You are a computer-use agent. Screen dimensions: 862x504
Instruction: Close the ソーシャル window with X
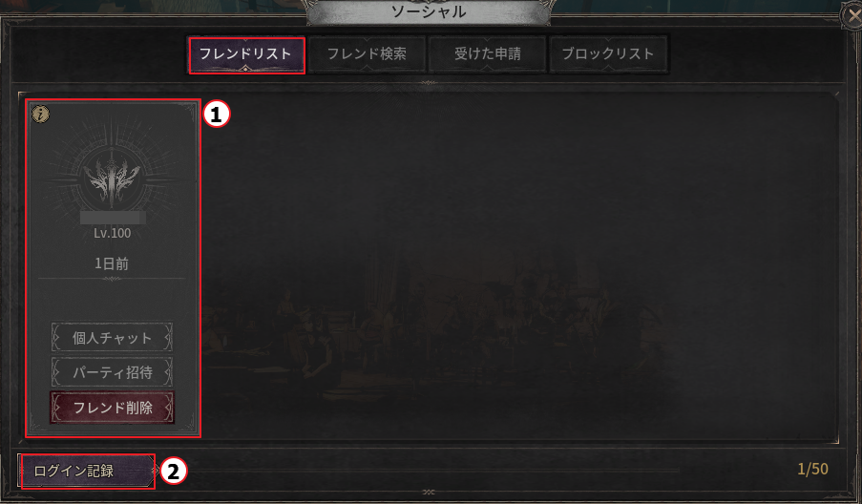coord(853,15)
